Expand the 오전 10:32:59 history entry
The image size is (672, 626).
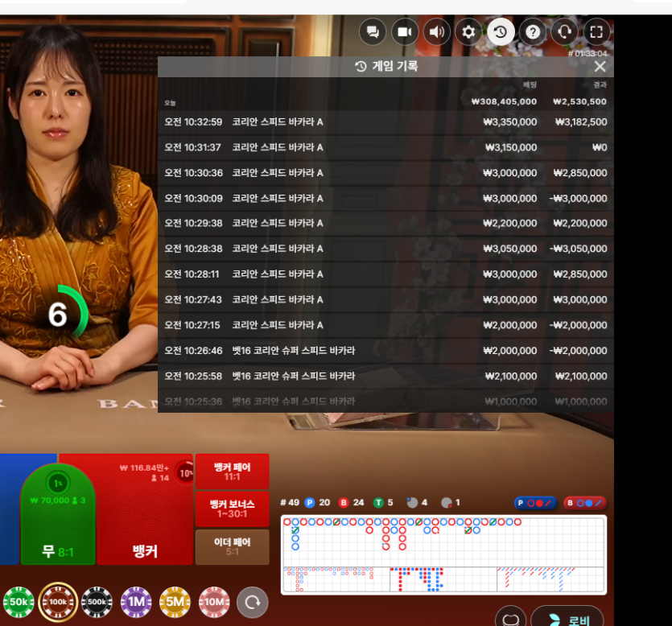pyautogui.click(x=385, y=122)
